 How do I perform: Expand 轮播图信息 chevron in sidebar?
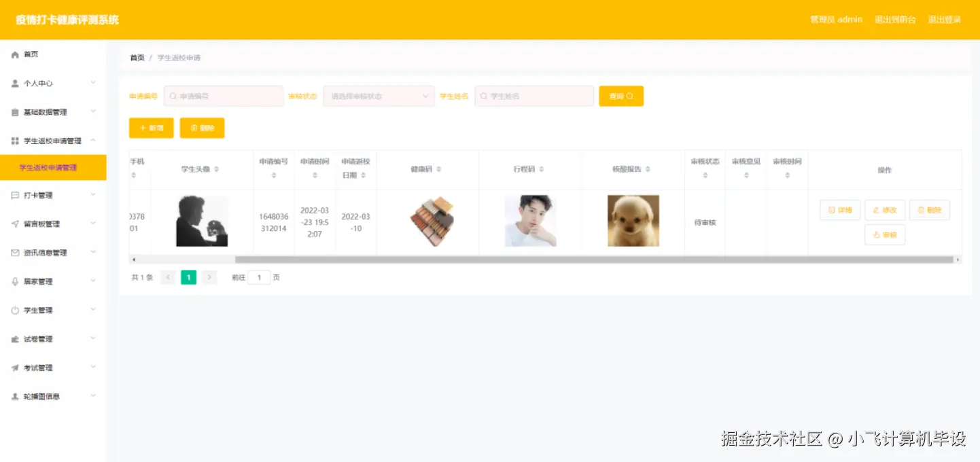[93, 396]
